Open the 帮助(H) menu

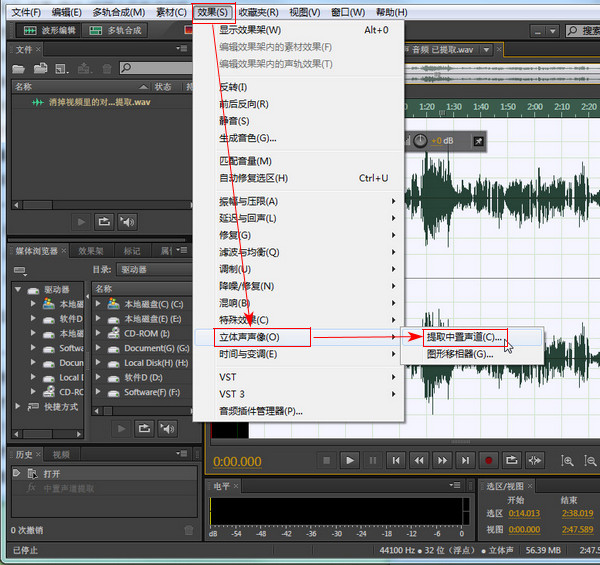[x=391, y=12]
